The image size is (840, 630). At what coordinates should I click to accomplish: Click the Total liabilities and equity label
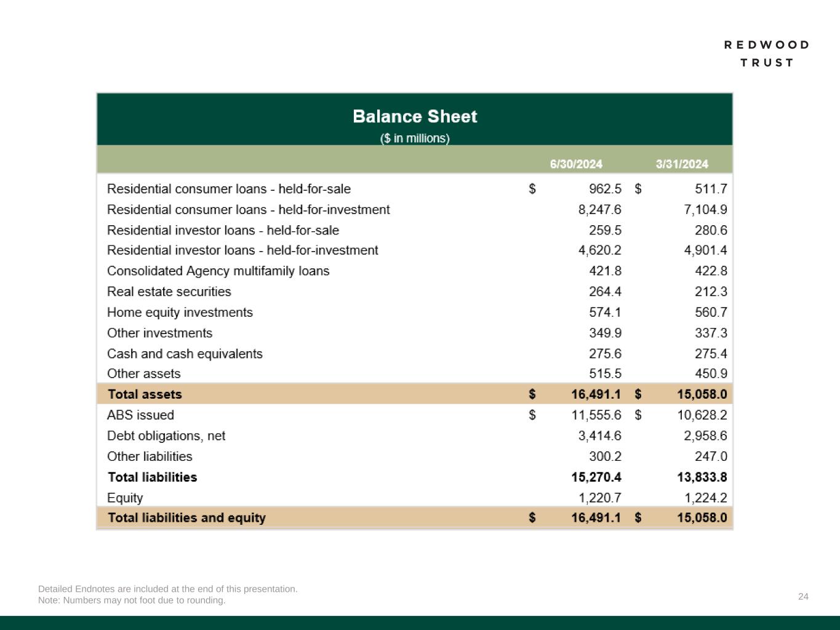point(186,517)
